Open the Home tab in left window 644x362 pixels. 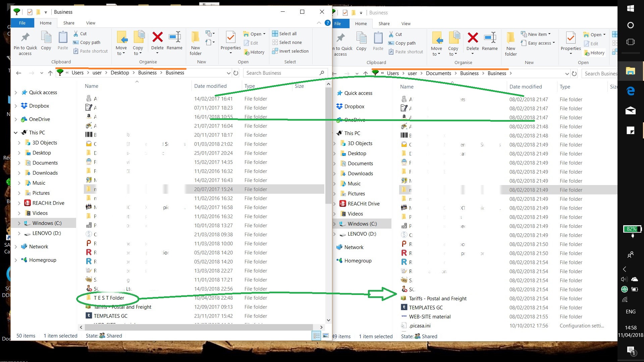(x=46, y=23)
